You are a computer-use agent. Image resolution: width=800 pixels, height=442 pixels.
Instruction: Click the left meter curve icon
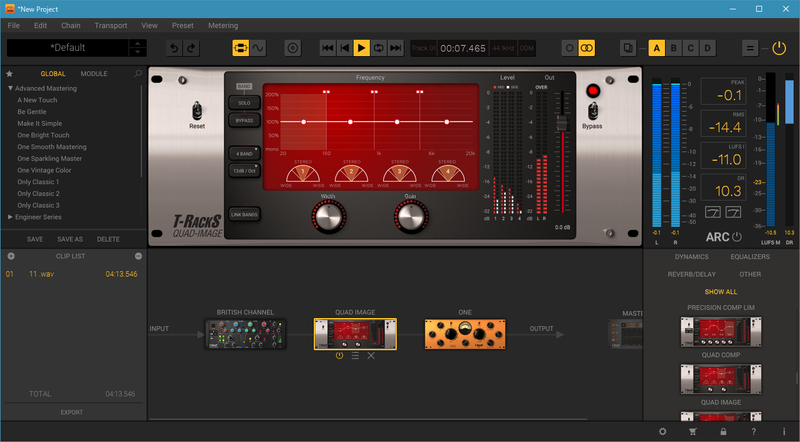713,212
